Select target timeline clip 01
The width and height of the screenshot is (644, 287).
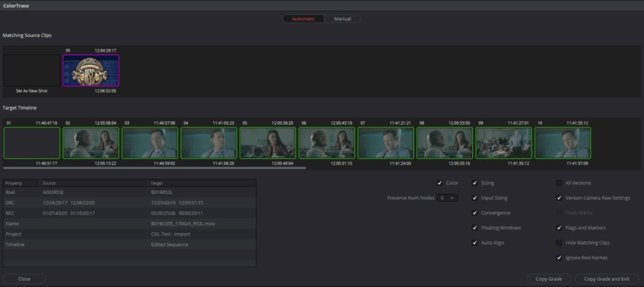pos(32,143)
